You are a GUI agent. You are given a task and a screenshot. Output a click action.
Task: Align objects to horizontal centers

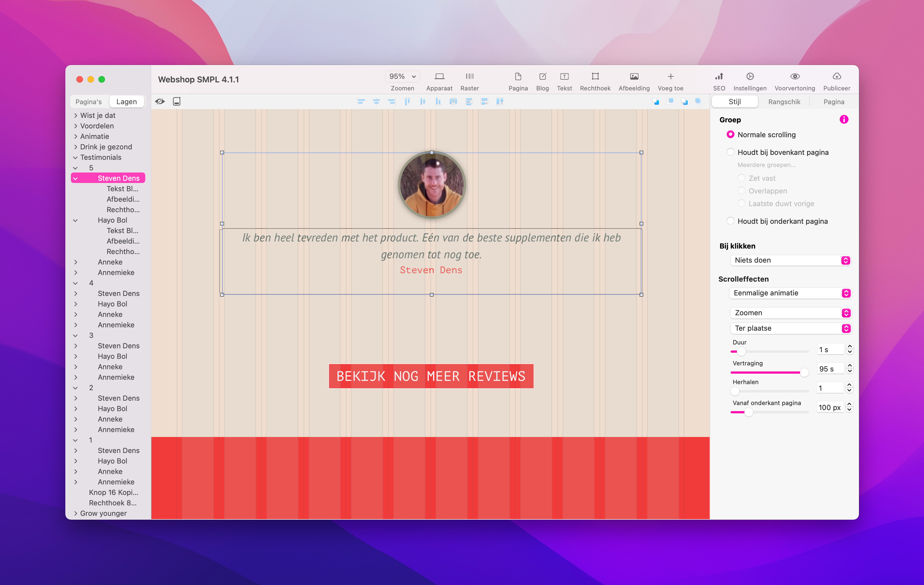click(x=376, y=101)
